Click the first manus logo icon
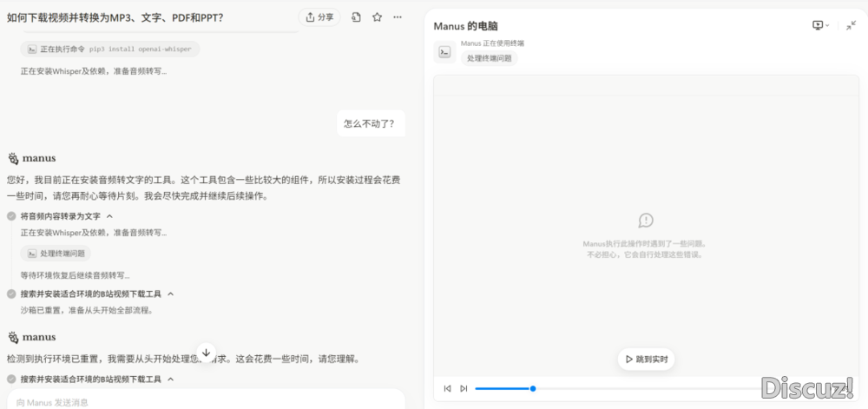Screen dimensions: 868x409 point(13,159)
